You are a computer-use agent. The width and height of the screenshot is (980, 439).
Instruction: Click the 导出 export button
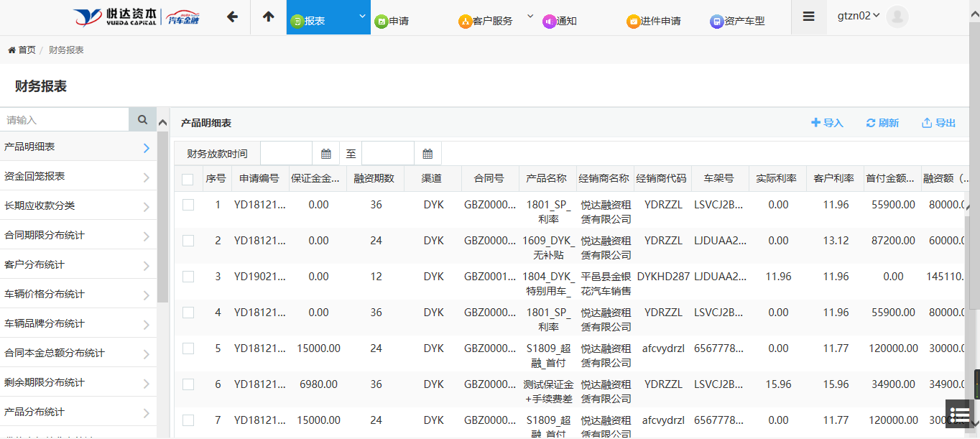click(x=938, y=123)
